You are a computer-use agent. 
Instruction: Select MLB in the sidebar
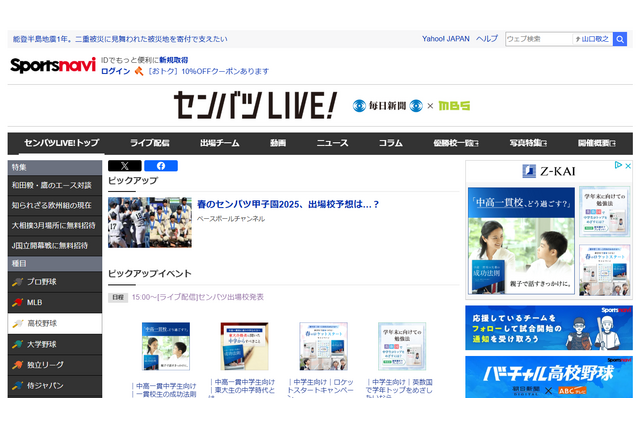(x=55, y=303)
